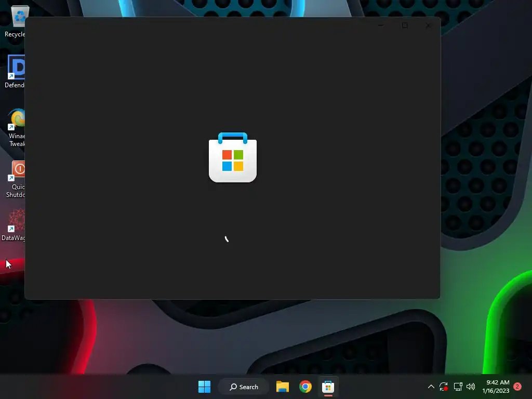Click the taskbar Search box
Screen dimensions: 532x399
[244, 387]
